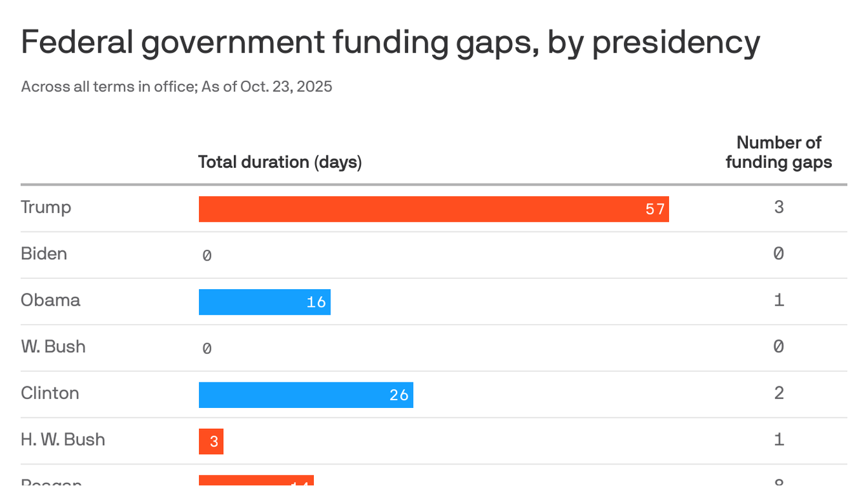The height and width of the screenshot is (488, 868).
Task: Click H. W. Bush's small orange 3-day bar
Action: 211,442
